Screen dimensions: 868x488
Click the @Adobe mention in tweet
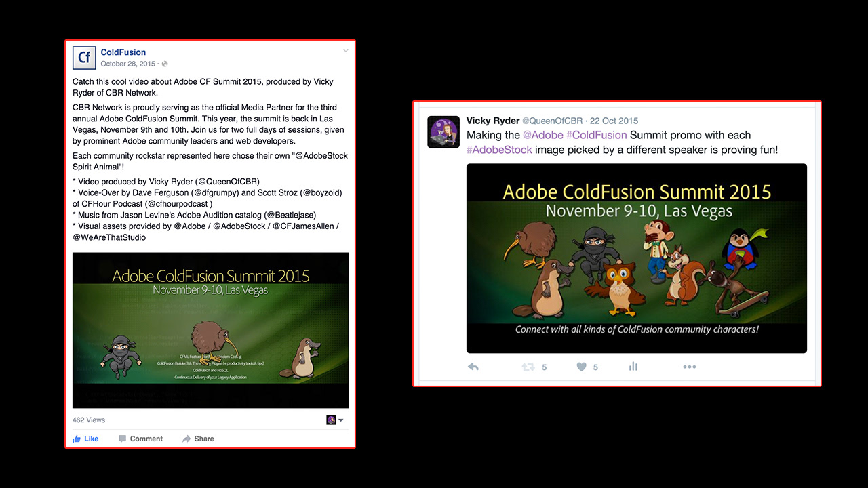click(x=543, y=135)
